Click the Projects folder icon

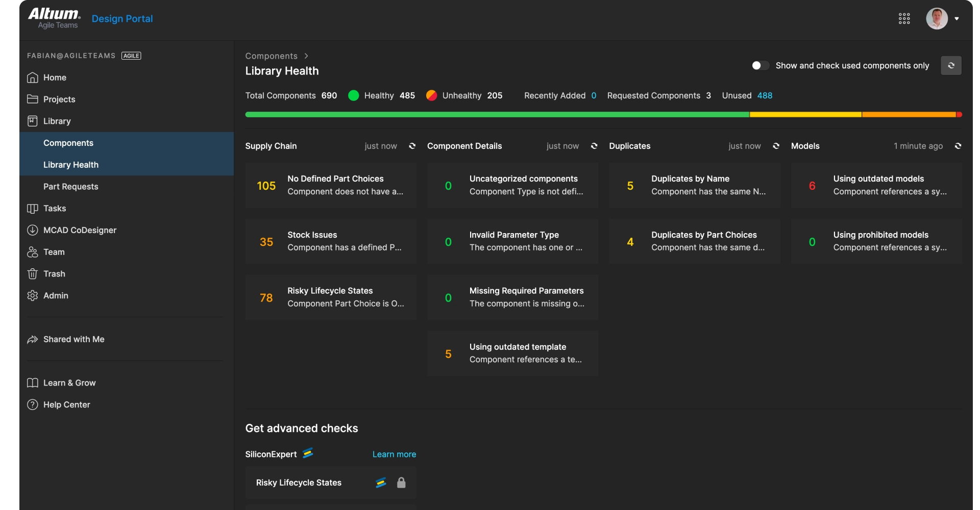pyautogui.click(x=33, y=99)
